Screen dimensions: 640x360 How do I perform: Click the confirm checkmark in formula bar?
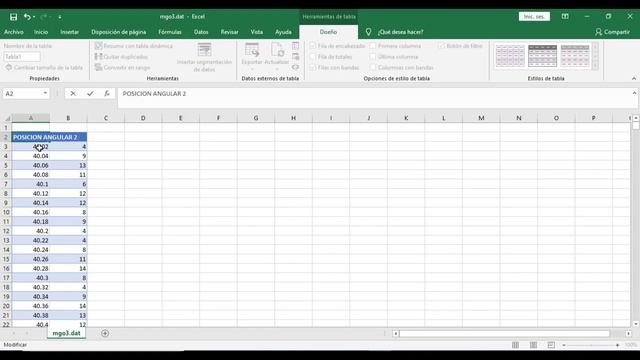click(x=90, y=93)
